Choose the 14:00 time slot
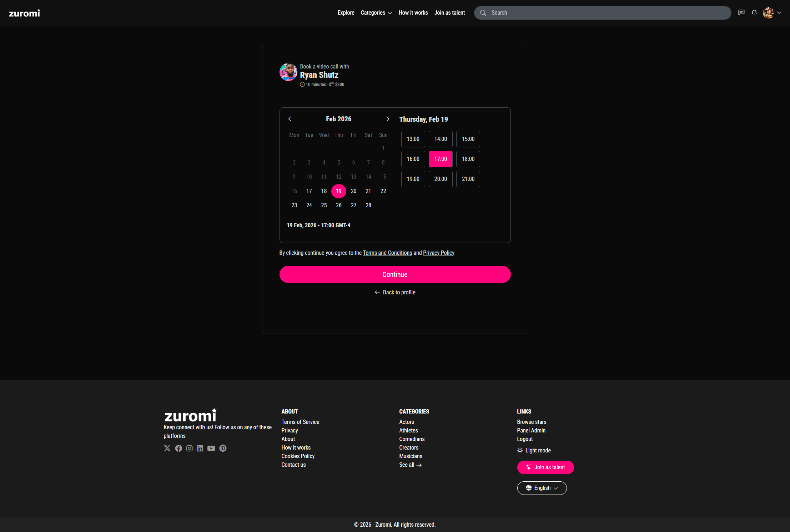This screenshot has height=532, width=790. click(441, 139)
